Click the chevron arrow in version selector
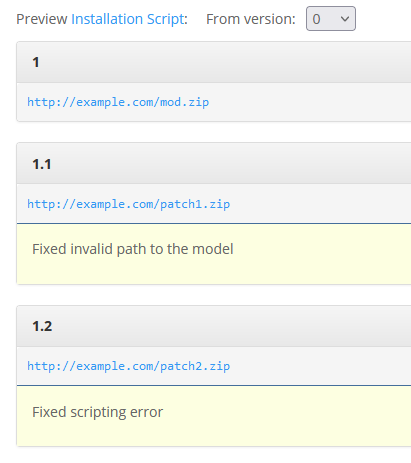Screen dimensions: 411x463 coord(345,19)
